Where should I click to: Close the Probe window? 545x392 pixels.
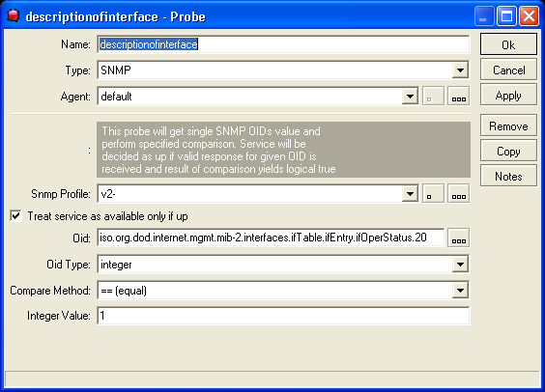(529, 16)
